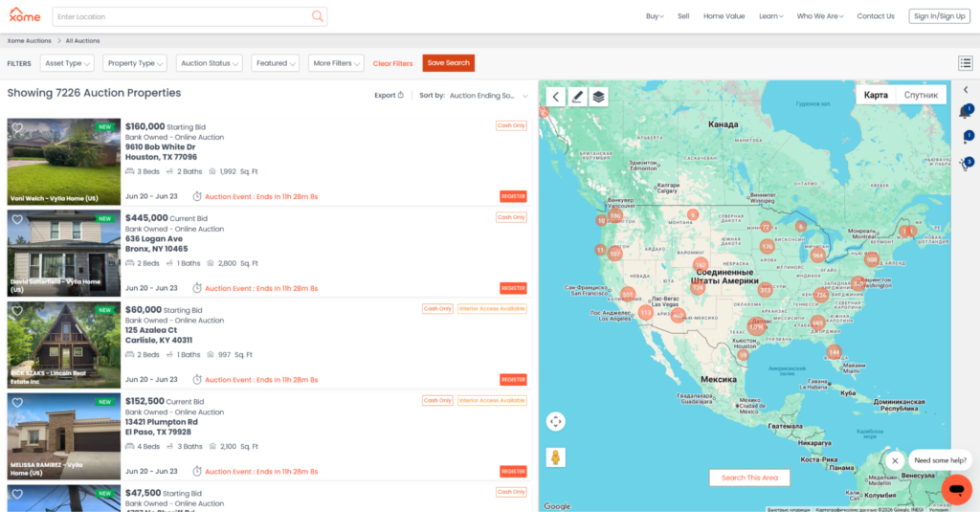
Task: Favorite the 9610 Bob White Dr listing
Action: [17, 128]
